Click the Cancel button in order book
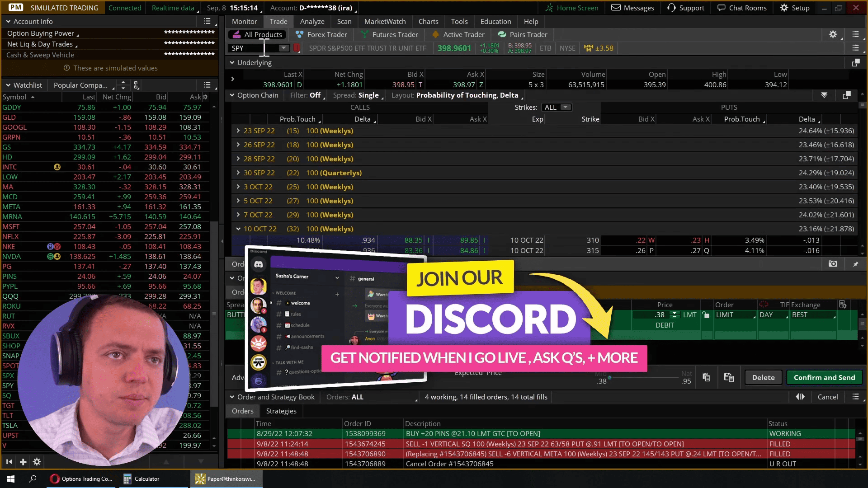The height and width of the screenshot is (488, 868). point(828,397)
